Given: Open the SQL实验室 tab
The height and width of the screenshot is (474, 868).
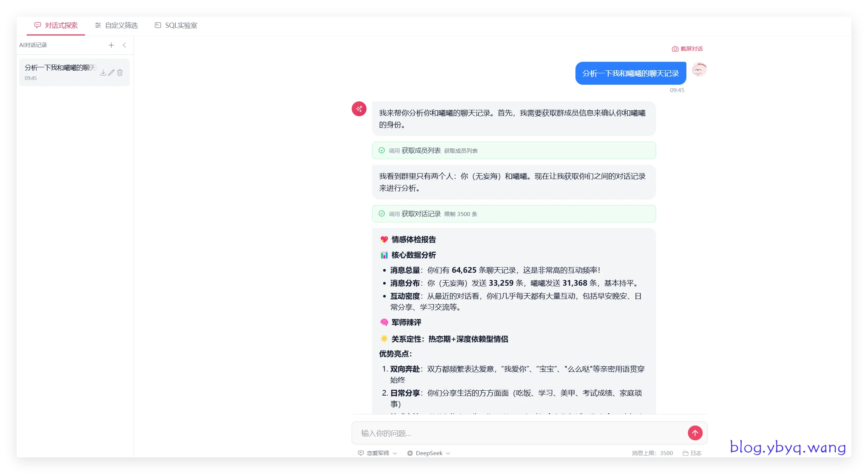Looking at the screenshot, I should pos(176,25).
